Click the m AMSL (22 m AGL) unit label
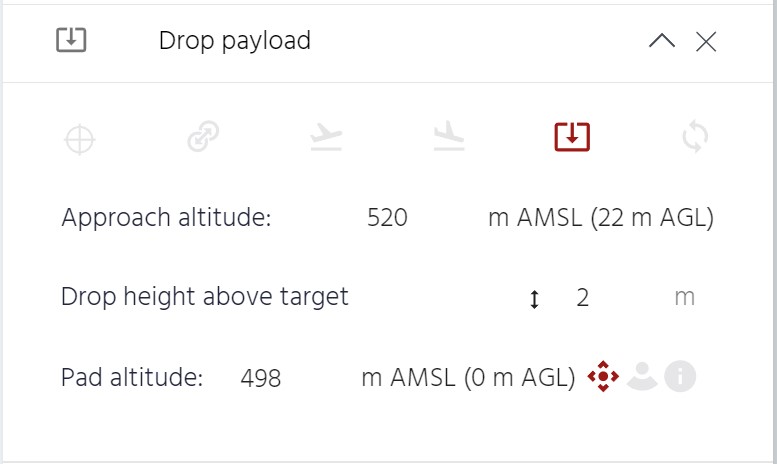 coord(601,218)
